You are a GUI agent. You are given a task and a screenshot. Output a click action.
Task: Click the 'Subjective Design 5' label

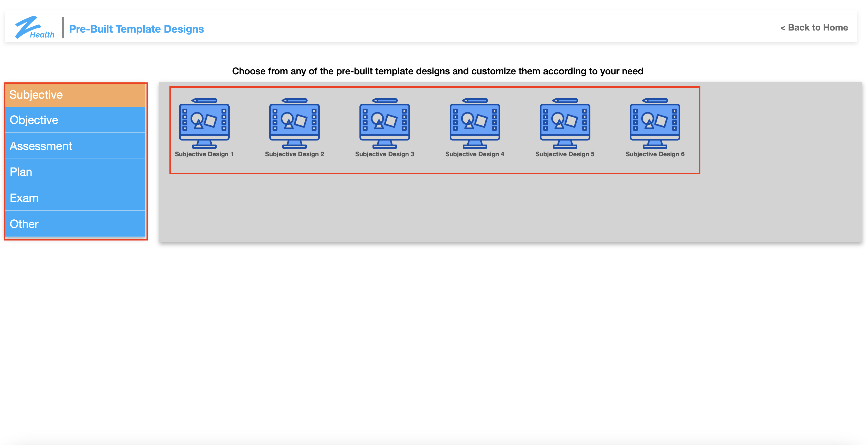[565, 154]
